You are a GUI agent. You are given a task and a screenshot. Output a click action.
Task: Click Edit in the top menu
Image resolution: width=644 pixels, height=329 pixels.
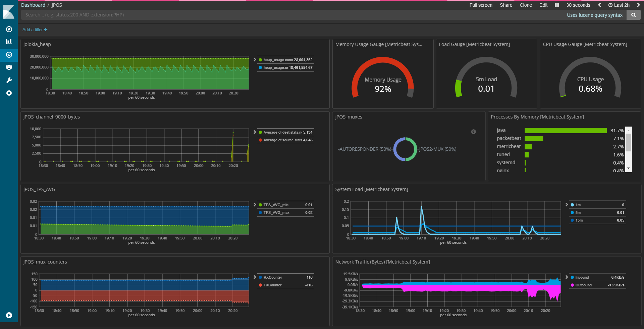[x=543, y=5]
